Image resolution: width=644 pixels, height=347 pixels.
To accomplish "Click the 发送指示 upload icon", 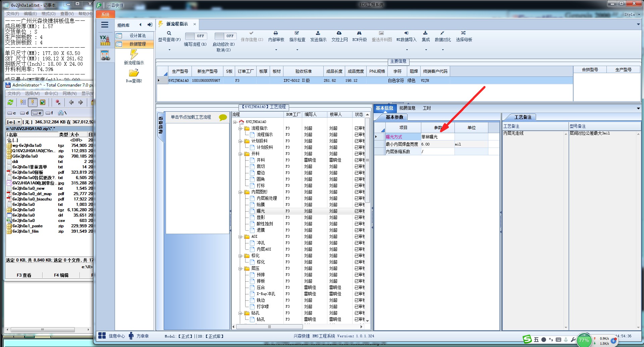I will tap(318, 33).
